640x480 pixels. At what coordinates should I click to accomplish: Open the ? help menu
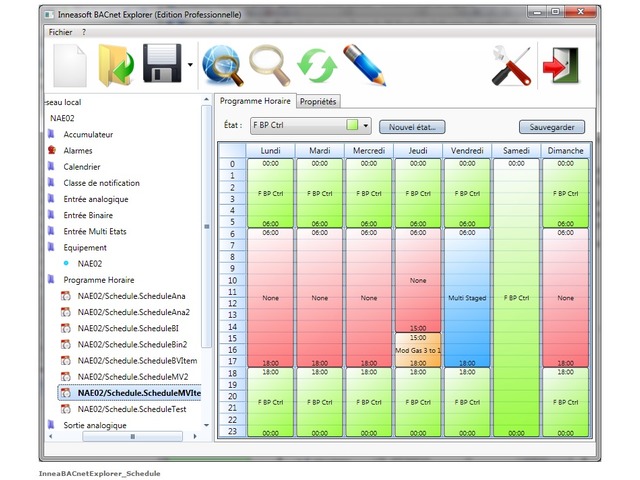[85, 32]
